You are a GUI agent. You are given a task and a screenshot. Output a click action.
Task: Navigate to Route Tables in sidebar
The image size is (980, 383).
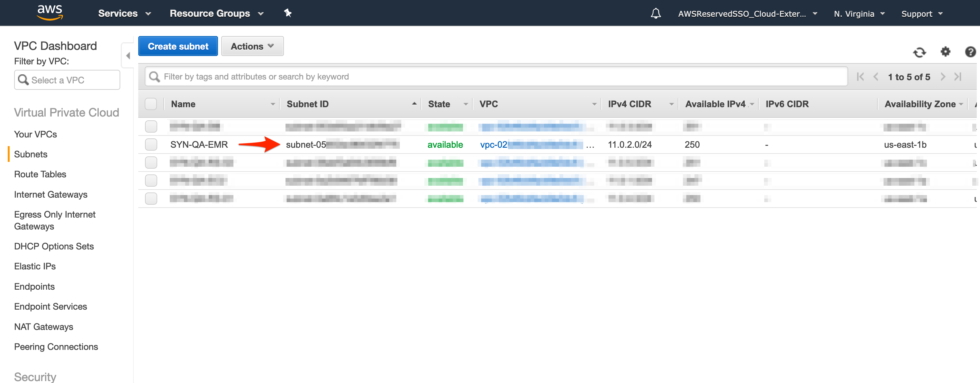(40, 174)
